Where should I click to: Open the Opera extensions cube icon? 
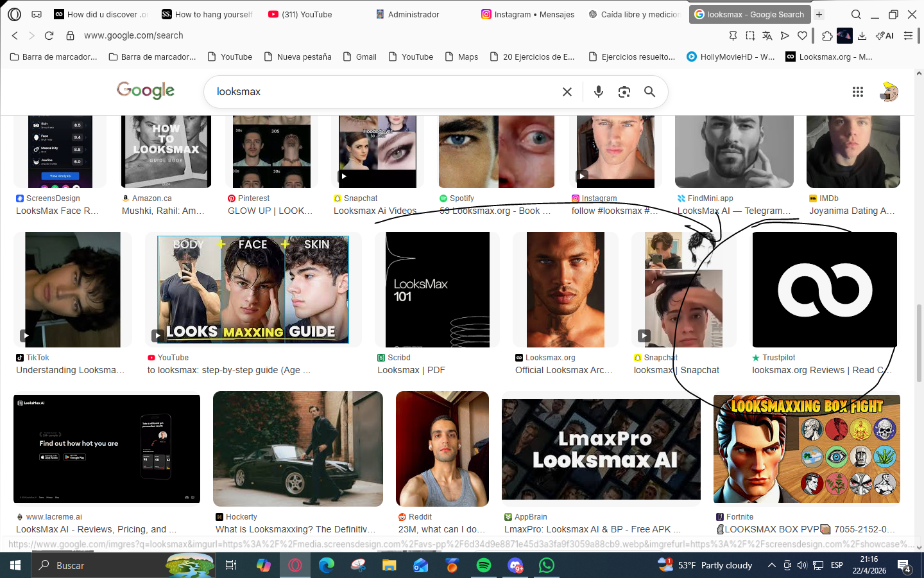coord(827,35)
